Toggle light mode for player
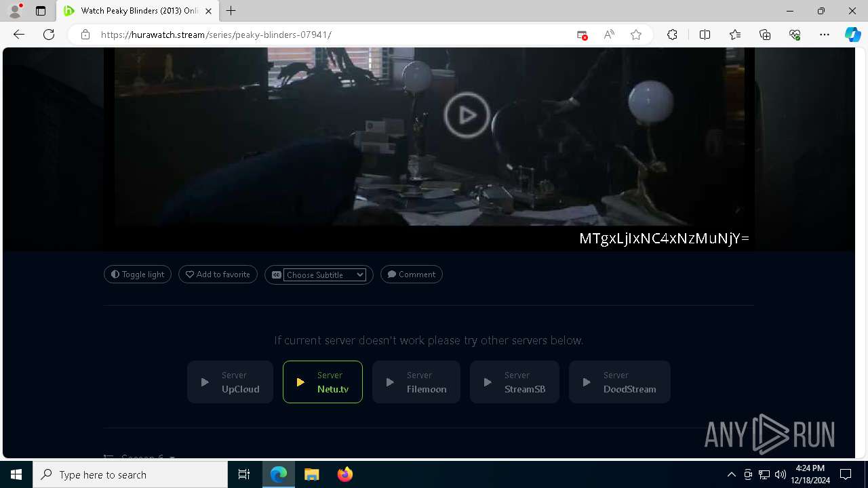 click(138, 274)
